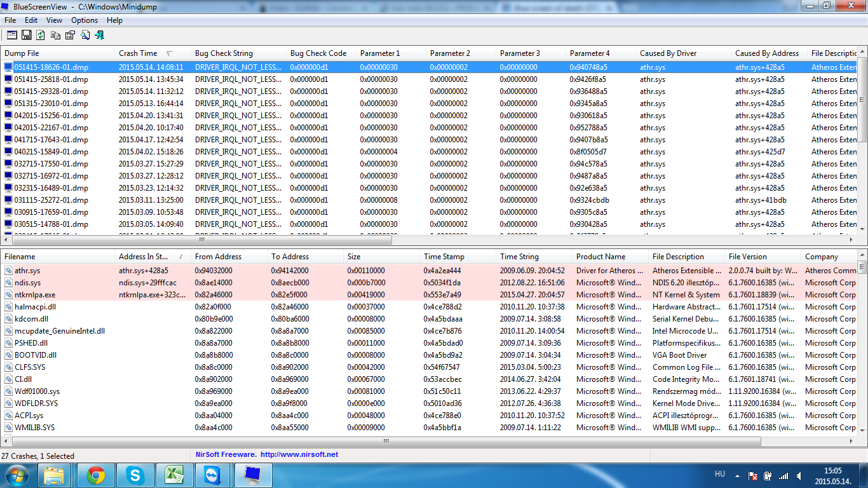Screen dimensions: 868x488
Task: Sort by the Dump File column header
Action: click(x=58, y=53)
